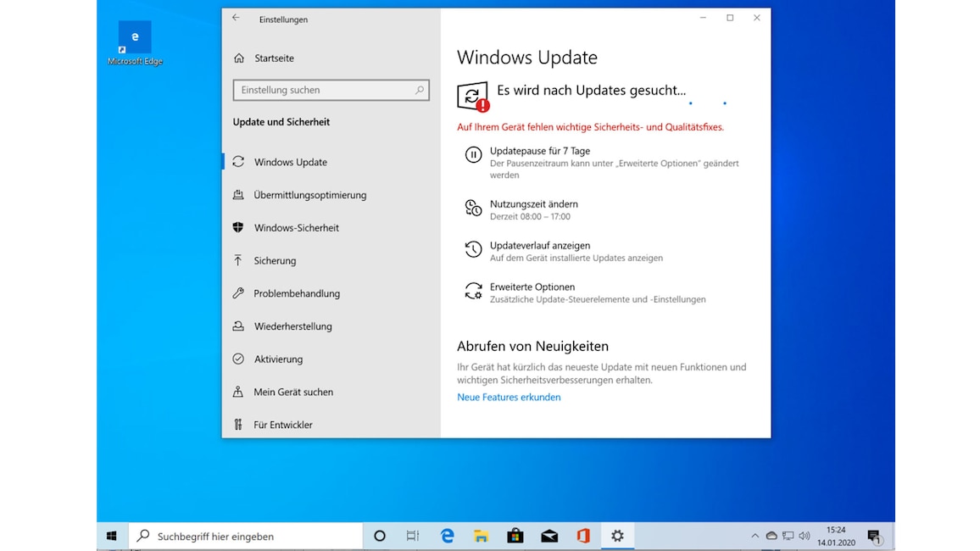Open Cortana circle on taskbar
Image resolution: width=980 pixels, height=551 pixels.
[x=380, y=536]
